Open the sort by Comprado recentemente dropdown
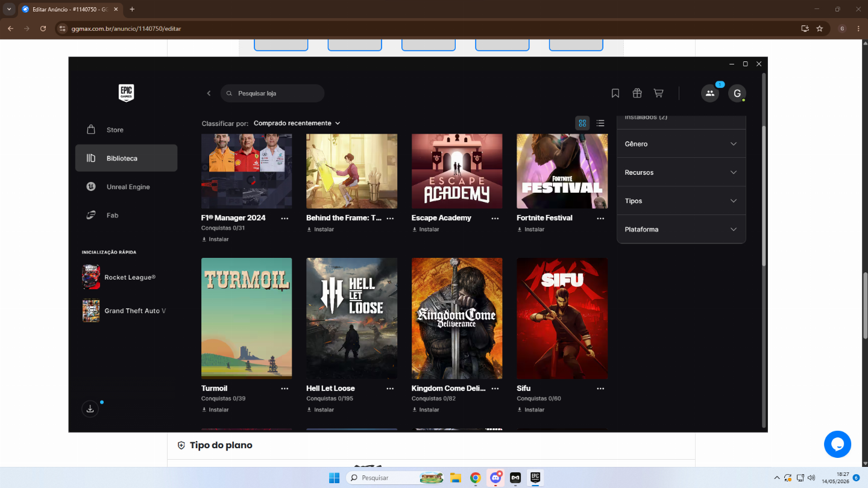 (x=297, y=123)
